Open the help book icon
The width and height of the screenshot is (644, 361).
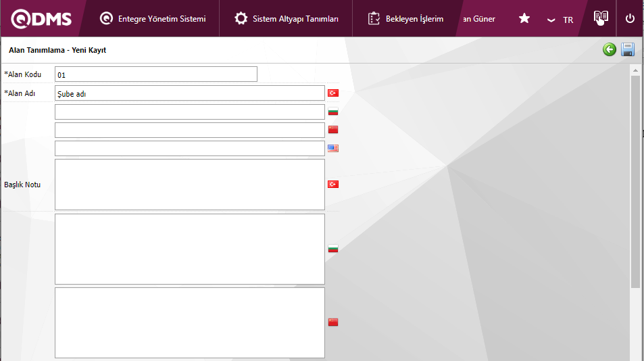(x=601, y=18)
